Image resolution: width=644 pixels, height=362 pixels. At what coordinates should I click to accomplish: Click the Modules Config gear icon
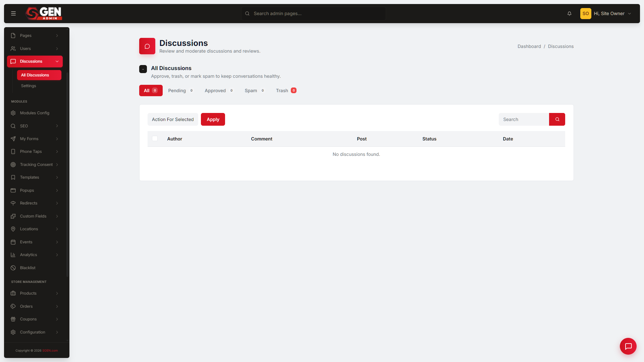coord(13,113)
